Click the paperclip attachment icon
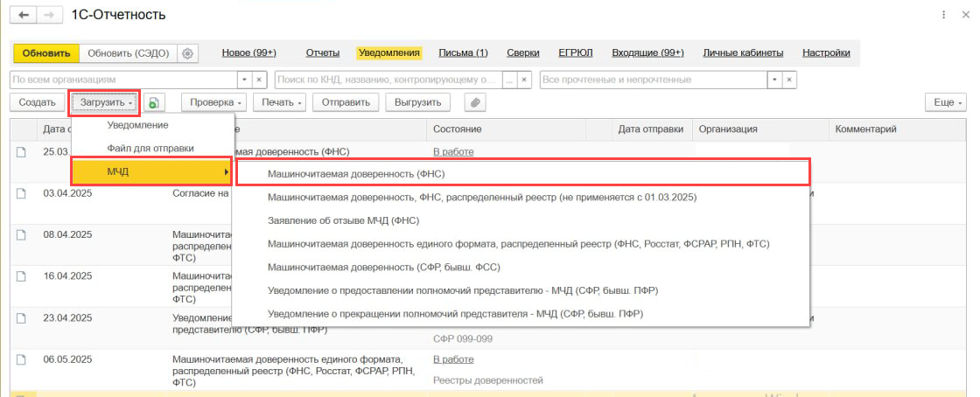Viewport: 980px width, 397px height. (476, 102)
